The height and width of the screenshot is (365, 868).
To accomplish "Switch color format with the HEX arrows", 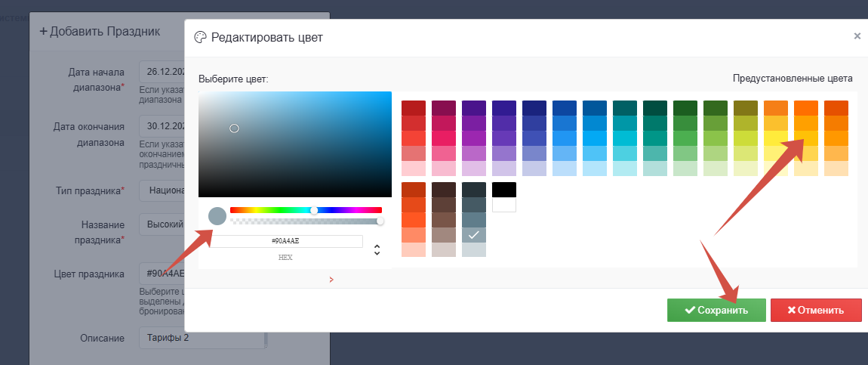I will pos(377,249).
